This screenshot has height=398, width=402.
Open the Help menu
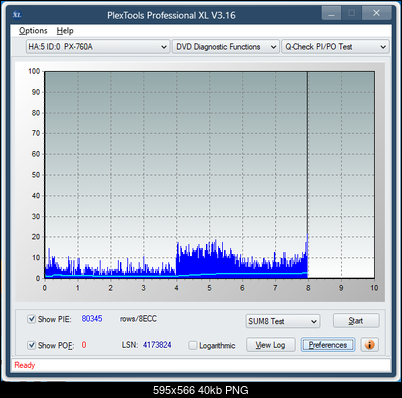point(65,31)
